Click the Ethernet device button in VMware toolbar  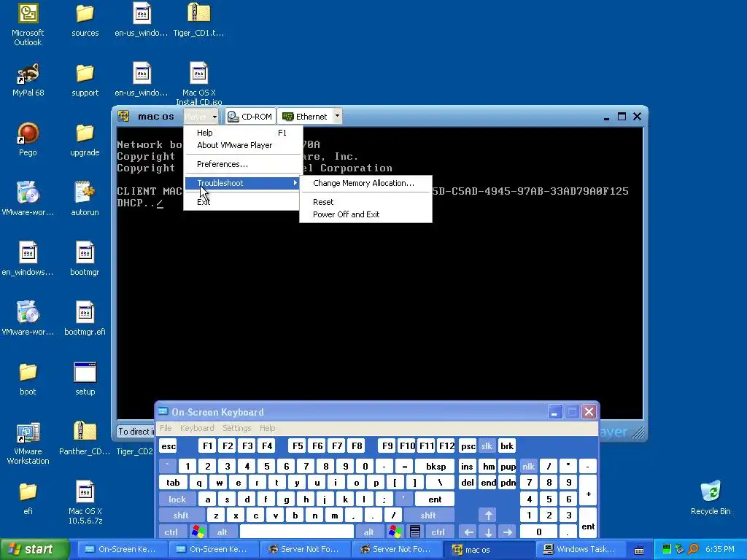pyautogui.click(x=305, y=117)
